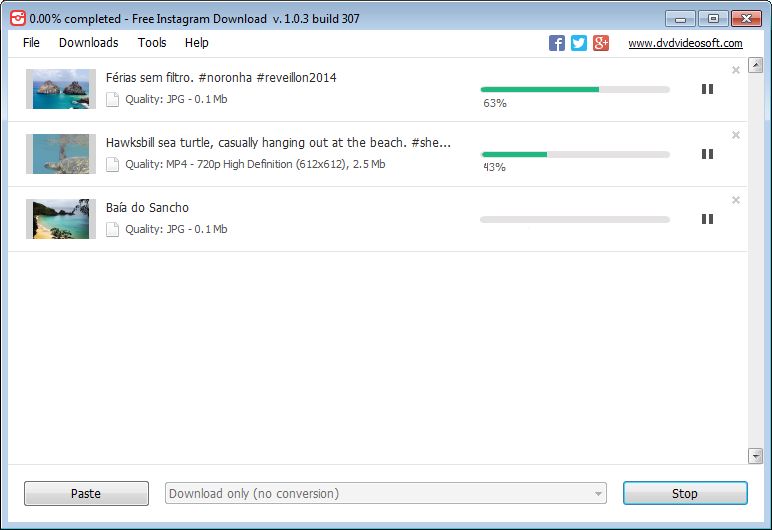Click the Stop button

point(685,494)
